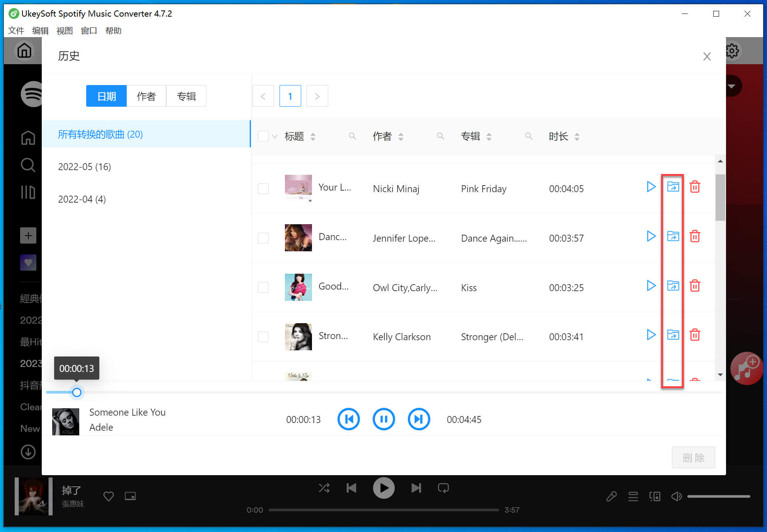Image resolution: width=767 pixels, height=532 pixels.
Task: Expand selection dropdown arrow beside header checkbox
Action: [274, 136]
